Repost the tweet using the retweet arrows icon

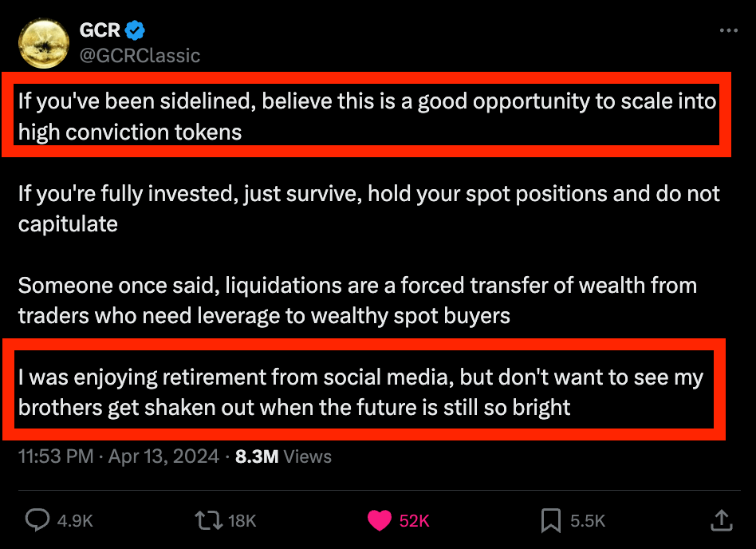207,521
